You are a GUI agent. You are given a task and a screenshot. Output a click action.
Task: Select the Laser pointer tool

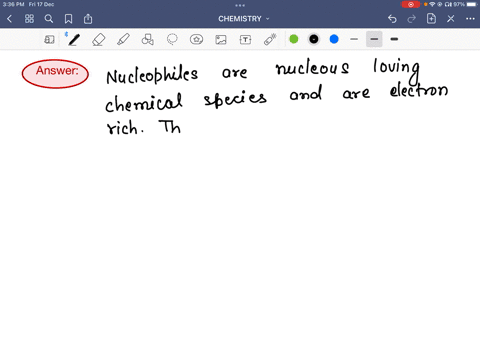click(270, 40)
